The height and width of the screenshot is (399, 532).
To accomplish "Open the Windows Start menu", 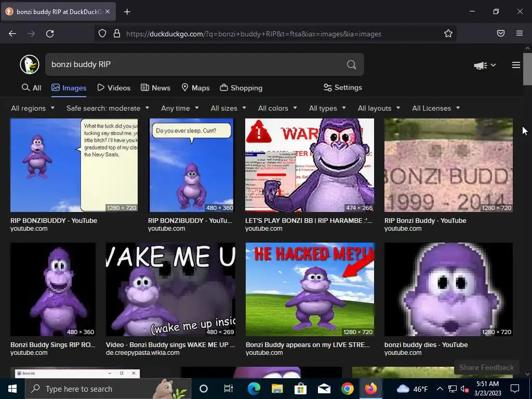I will coord(12,389).
